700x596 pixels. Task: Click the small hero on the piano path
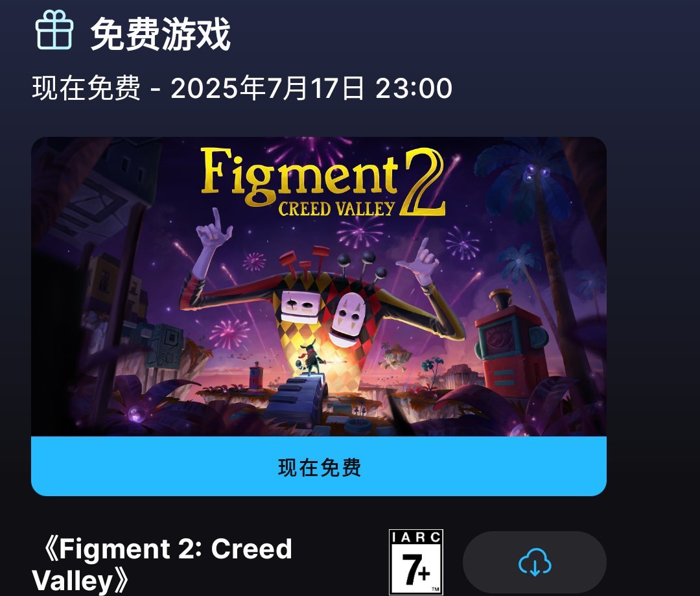(310, 359)
